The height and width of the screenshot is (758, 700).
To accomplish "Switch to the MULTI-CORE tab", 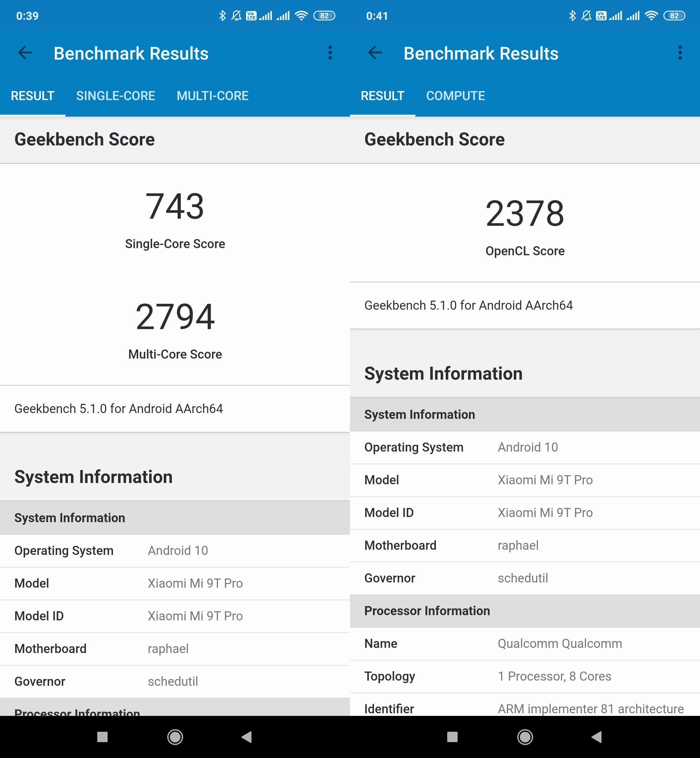I will (213, 96).
